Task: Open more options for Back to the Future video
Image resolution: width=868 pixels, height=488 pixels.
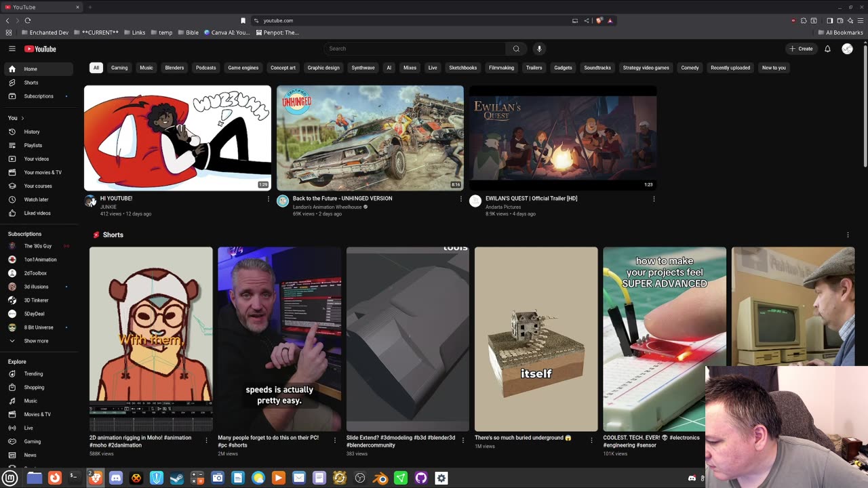Action: [461, 199]
